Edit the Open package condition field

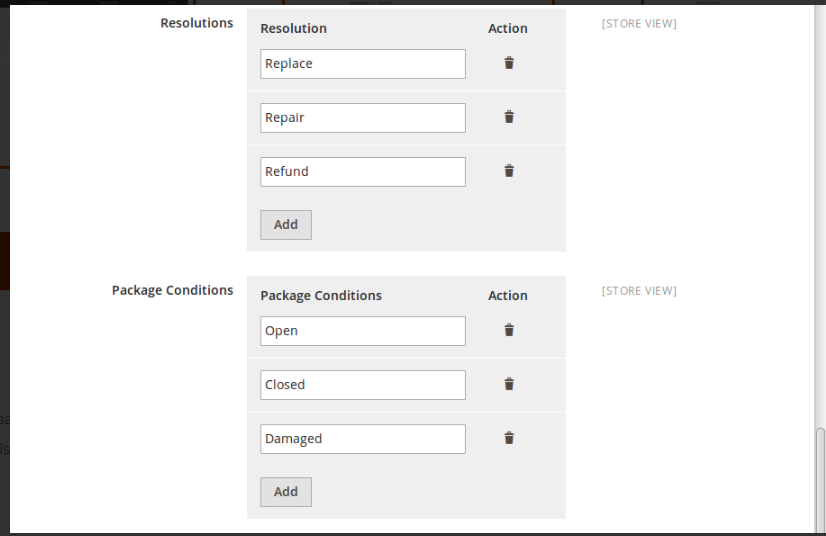[x=363, y=331]
